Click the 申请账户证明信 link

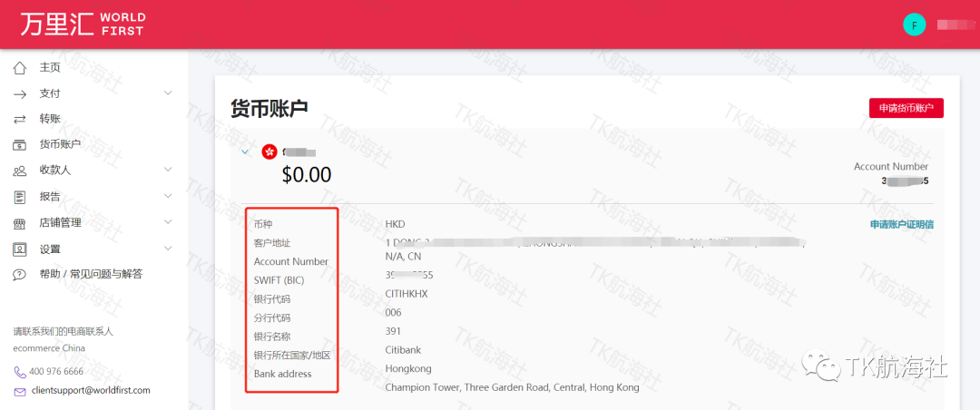point(902,224)
